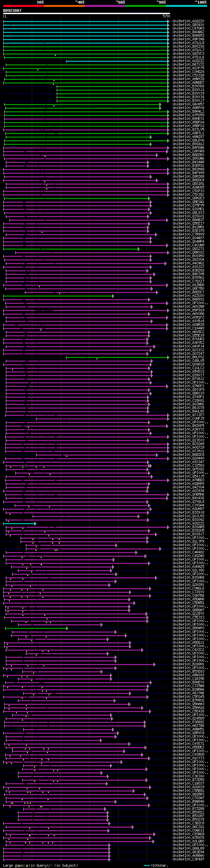
Task: Select hit UniRef100_C0HFJ5
Action: pos(188,419)
